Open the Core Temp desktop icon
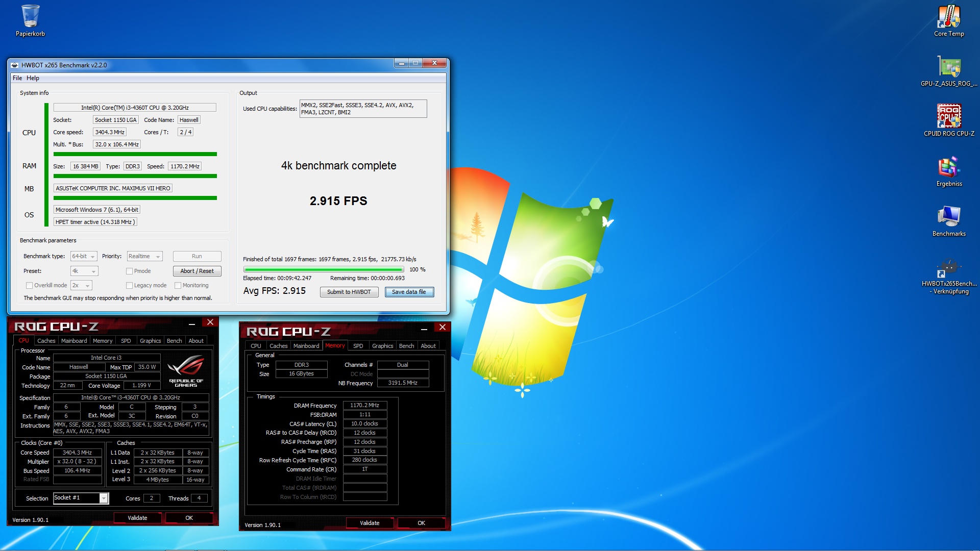 pos(949,20)
